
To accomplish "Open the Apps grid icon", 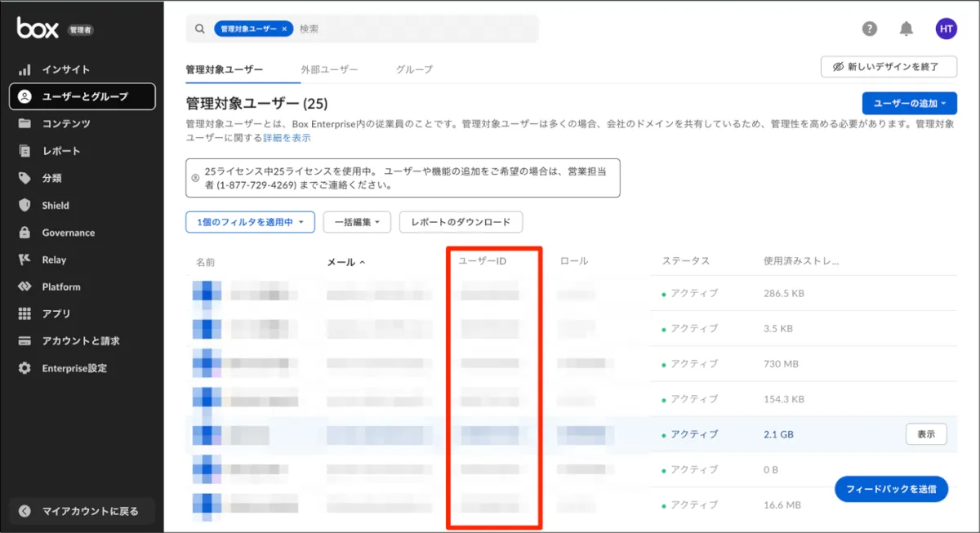I will click(24, 314).
